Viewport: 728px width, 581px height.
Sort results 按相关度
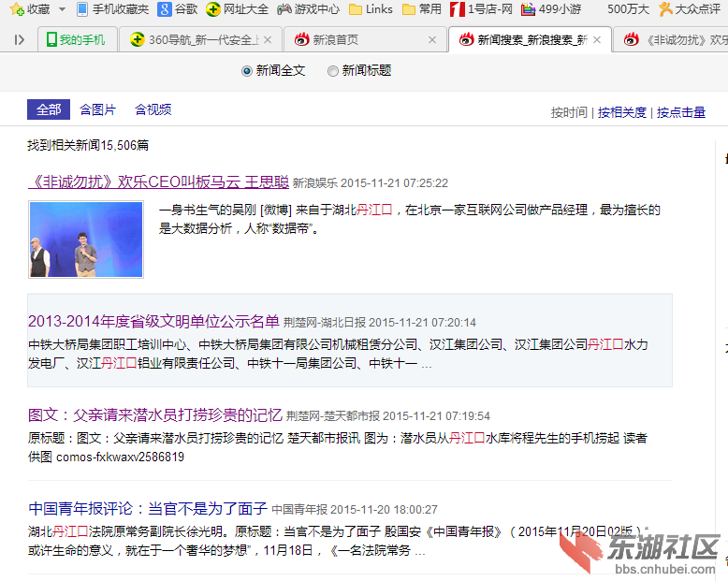[622, 112]
